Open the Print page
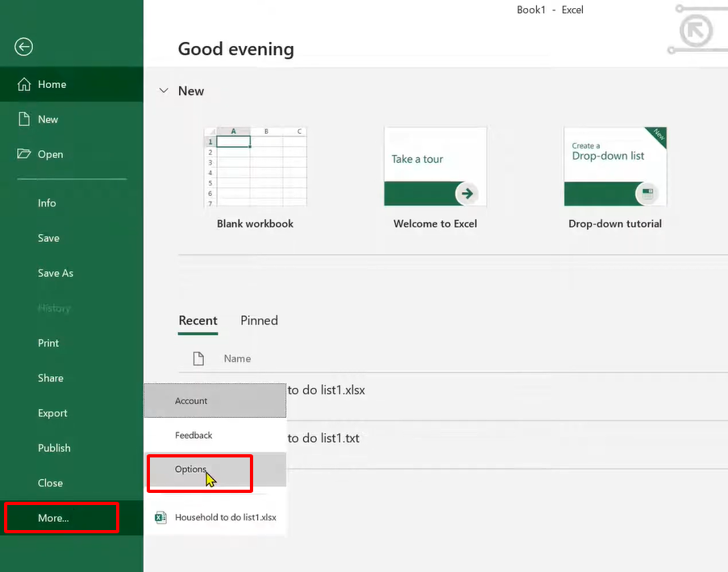This screenshot has width=728, height=572. [x=72, y=343]
